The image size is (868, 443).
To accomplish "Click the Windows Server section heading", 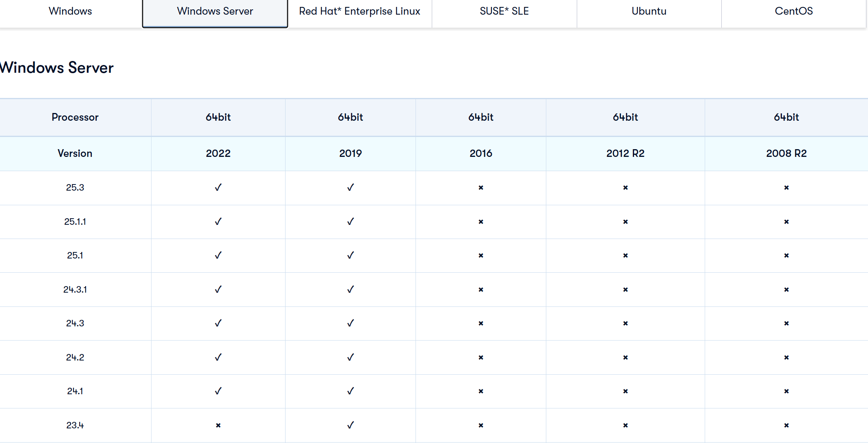I will click(57, 67).
